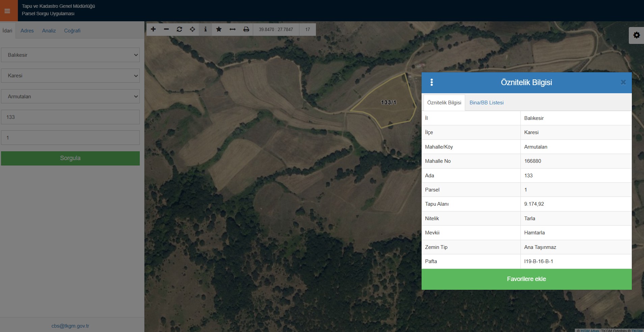
Task: Open map settings gear
Action: [x=636, y=35]
